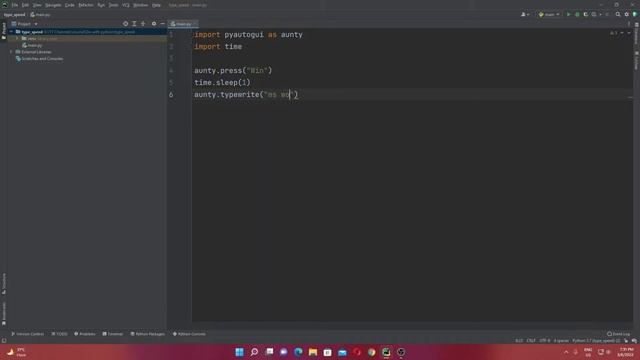Screen dimensions: 640x360
Task: Open Bookmarks tool window on the left stripe
Action: [4, 314]
